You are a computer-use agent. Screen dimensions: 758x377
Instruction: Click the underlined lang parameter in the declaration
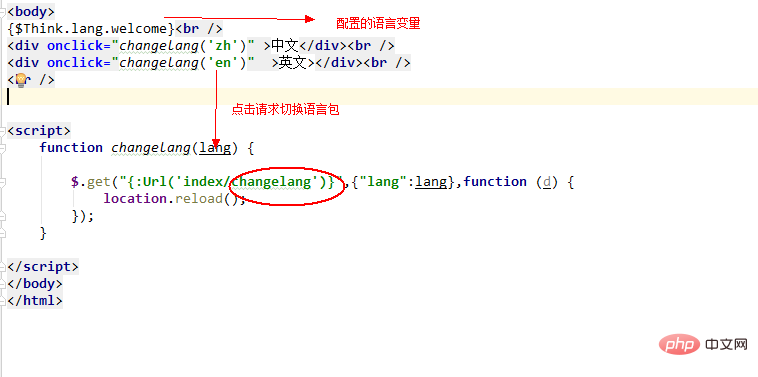coord(215,148)
